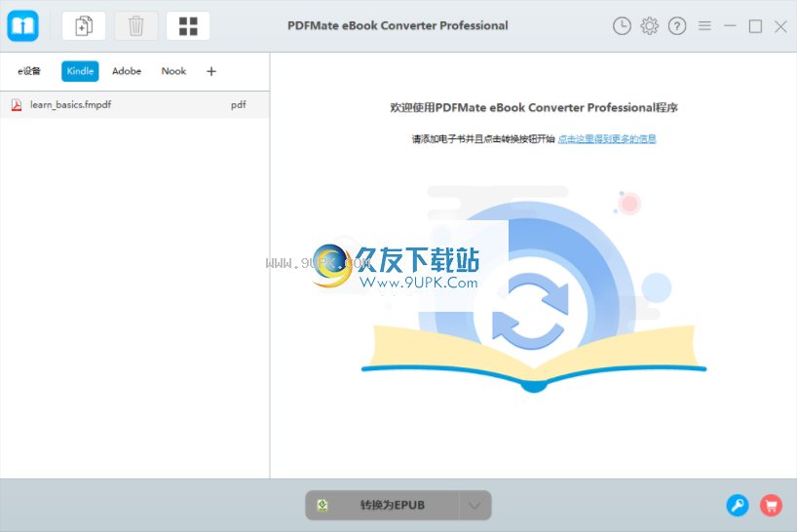
Task: Switch to the Nook tab
Action: (173, 71)
